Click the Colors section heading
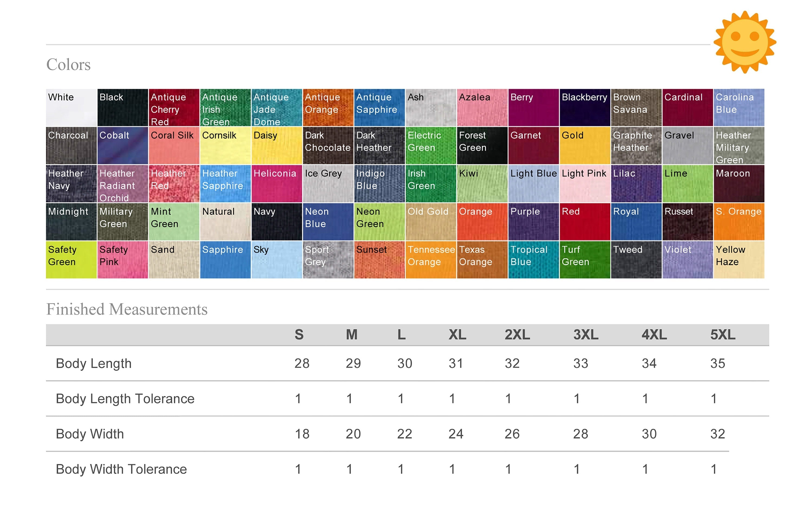 (x=68, y=64)
